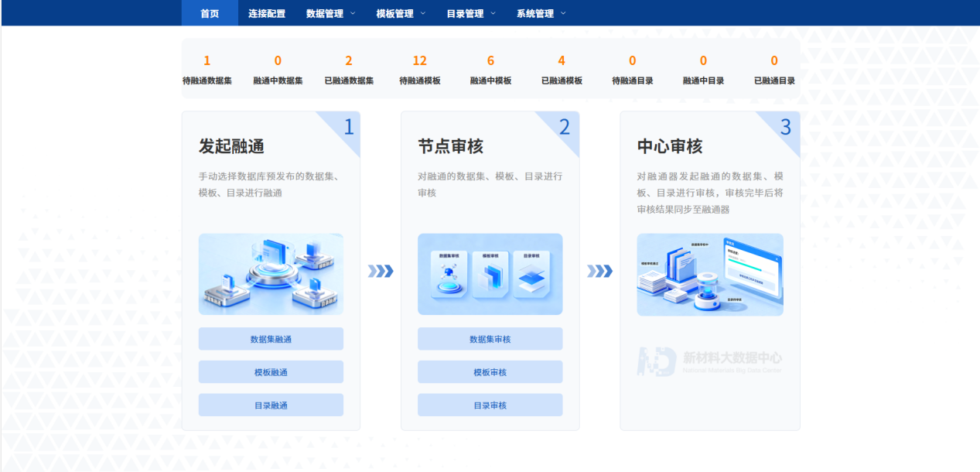Switch to the 首页 tab
The width and height of the screenshot is (980, 472).
coord(208,13)
